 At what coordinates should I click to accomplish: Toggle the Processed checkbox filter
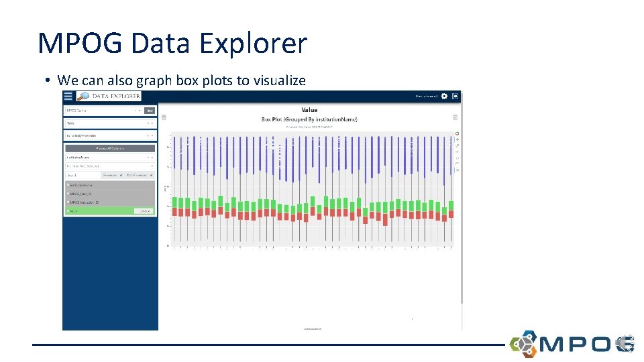point(121,175)
